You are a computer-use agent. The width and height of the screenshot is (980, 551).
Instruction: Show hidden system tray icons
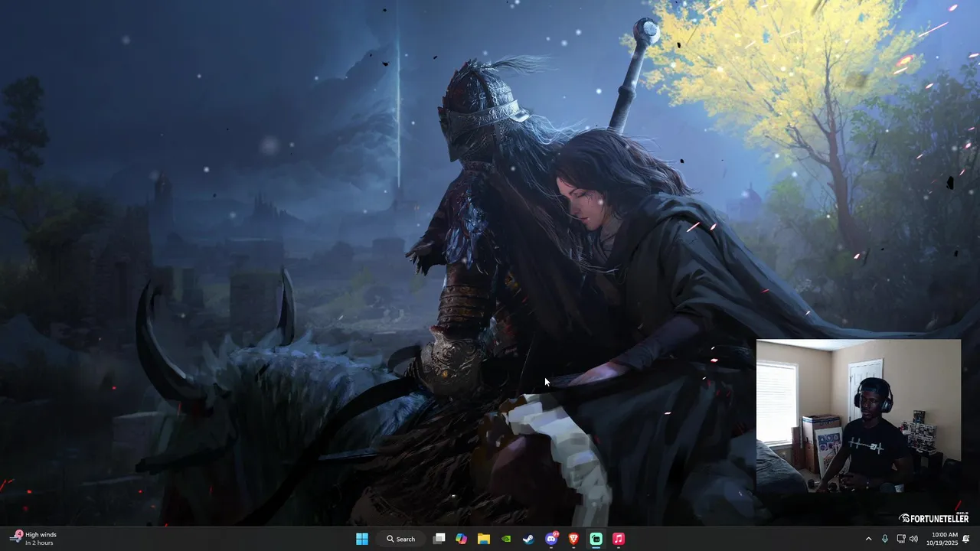[x=868, y=539]
